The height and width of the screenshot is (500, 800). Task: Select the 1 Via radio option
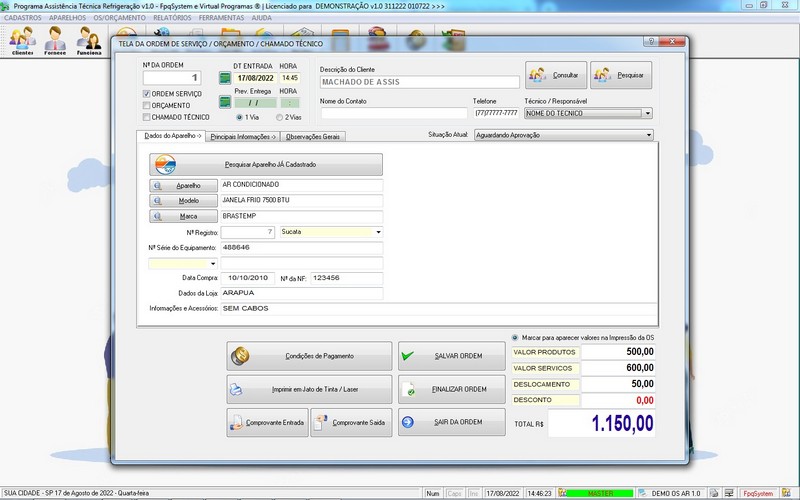(x=239, y=117)
